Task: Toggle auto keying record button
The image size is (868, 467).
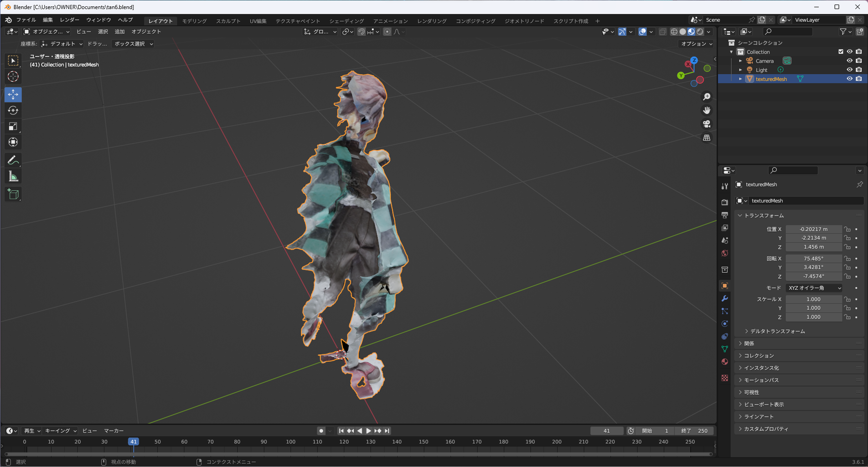Action: 321,431
